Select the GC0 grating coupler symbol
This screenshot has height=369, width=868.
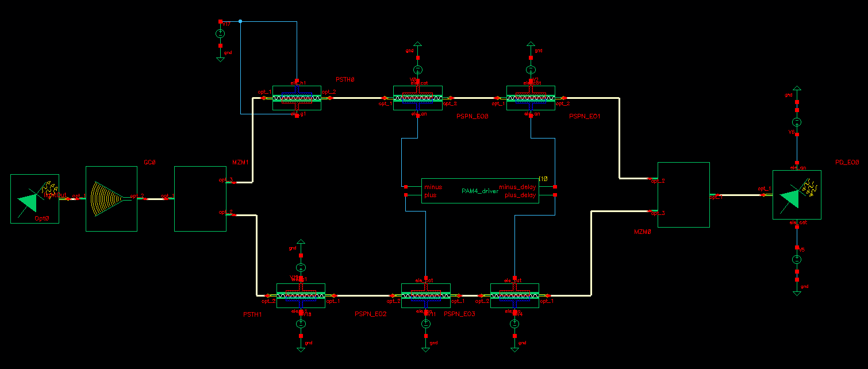point(112,199)
